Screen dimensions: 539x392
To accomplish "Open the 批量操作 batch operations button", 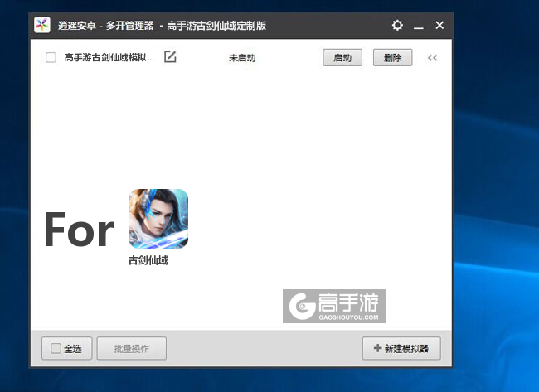I will (x=132, y=349).
